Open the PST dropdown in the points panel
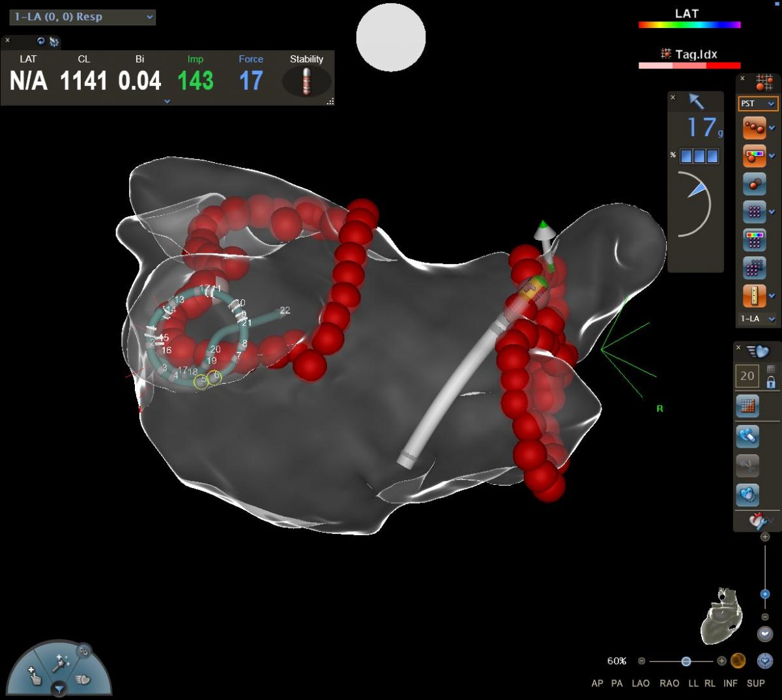782x700 pixels. (757, 104)
